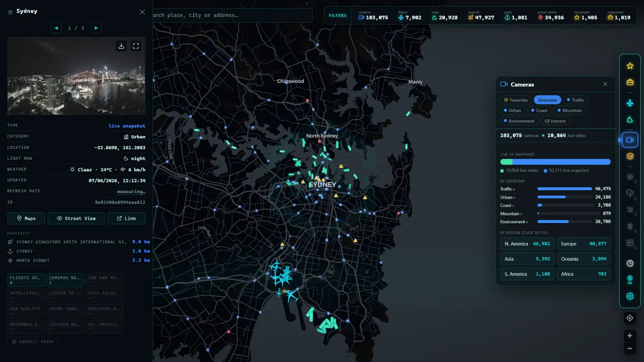
Task: Toggle the Urban camera filter chip
Action: (x=512, y=110)
